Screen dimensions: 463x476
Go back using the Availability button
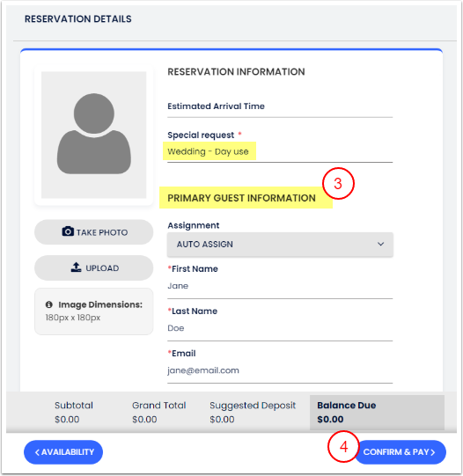point(63,452)
